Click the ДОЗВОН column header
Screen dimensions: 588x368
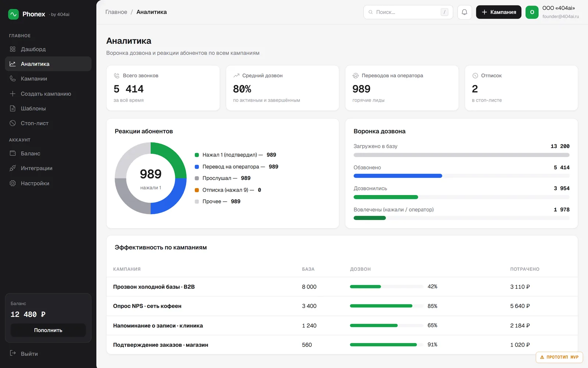click(x=360, y=269)
